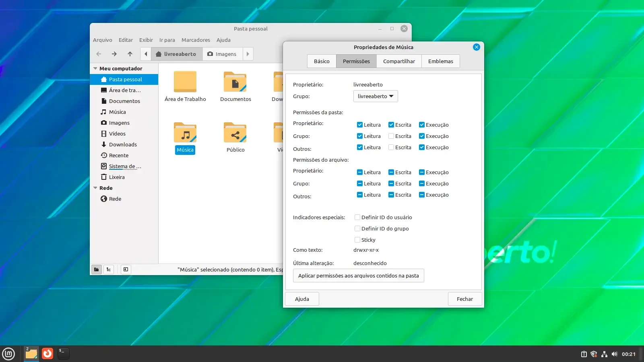Go up to the parent folder arrow
Screen dimensions: 644x362
coord(130,54)
